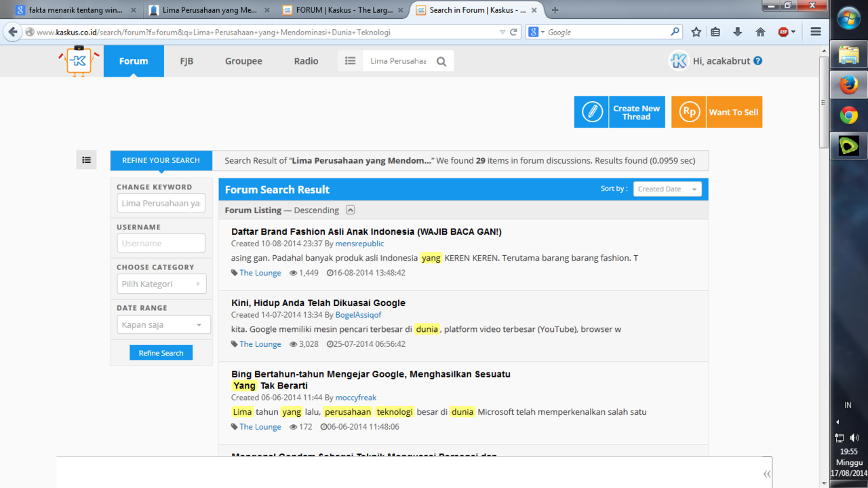
Task: Open the Pilih Kategori category dropdown
Action: click(161, 284)
